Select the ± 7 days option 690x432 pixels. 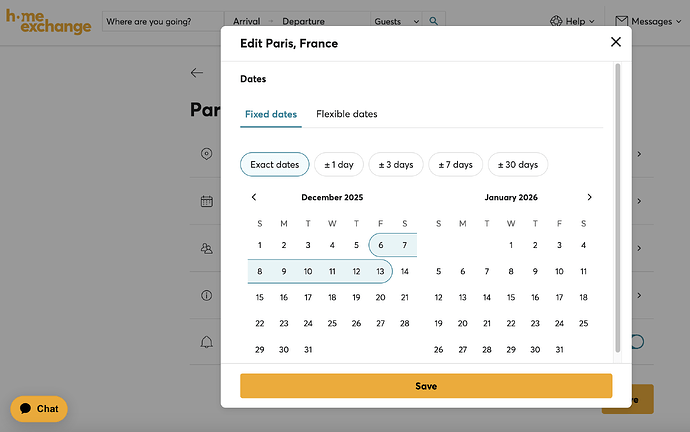point(455,164)
